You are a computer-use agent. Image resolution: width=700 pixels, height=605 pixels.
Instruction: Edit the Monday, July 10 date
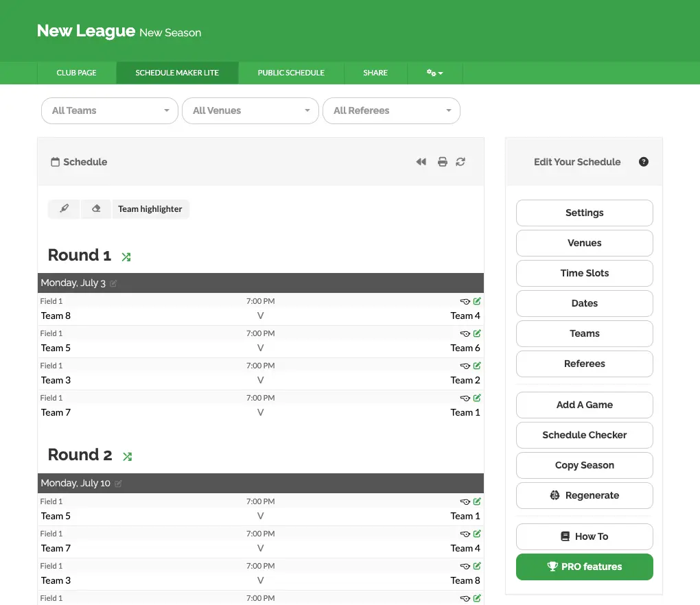[118, 484]
